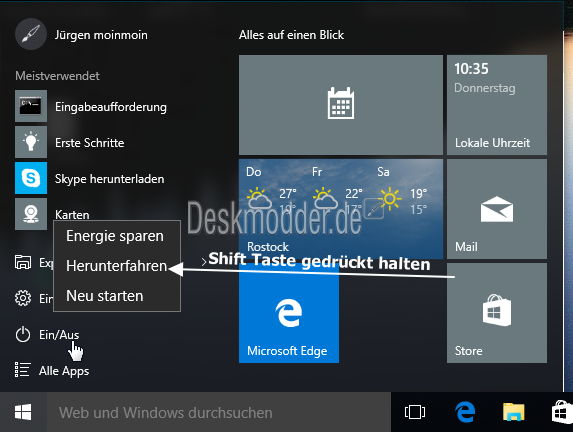Open Eingabeaufforderung from most used list
573x432 pixels.
[x=111, y=107]
